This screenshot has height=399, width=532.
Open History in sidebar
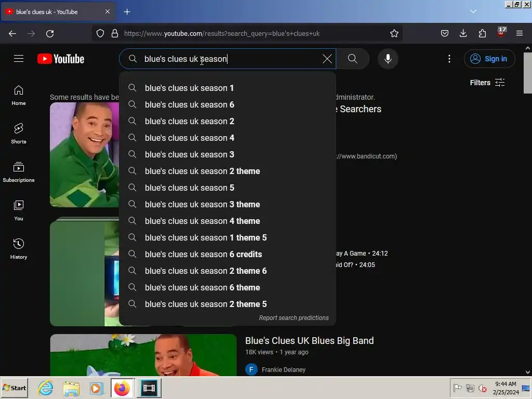pos(19,249)
